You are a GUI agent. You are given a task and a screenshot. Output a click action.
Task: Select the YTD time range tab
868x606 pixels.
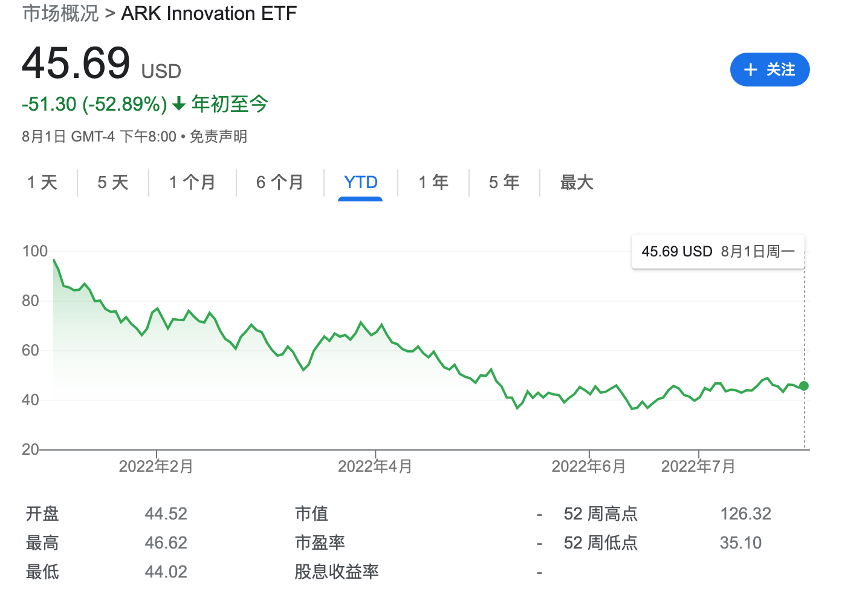[x=360, y=182]
